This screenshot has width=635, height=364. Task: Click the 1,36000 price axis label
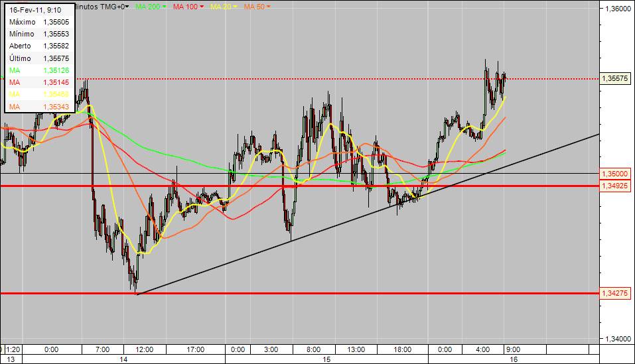pos(617,8)
